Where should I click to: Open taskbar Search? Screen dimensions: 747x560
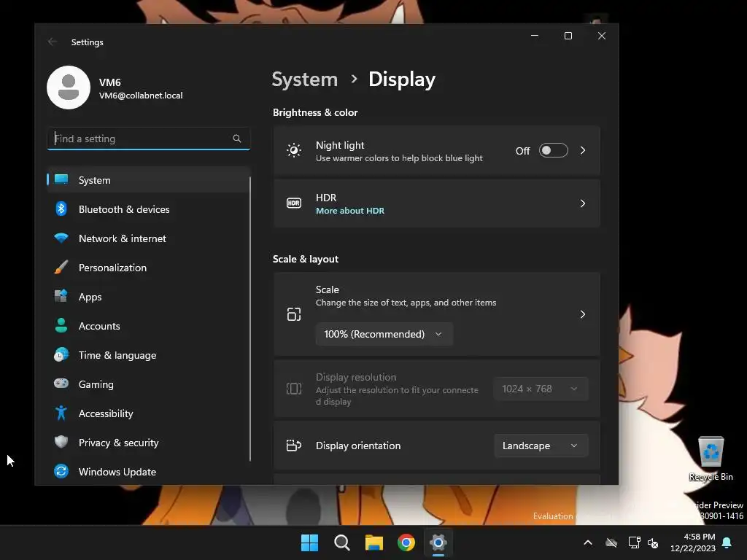pyautogui.click(x=342, y=542)
